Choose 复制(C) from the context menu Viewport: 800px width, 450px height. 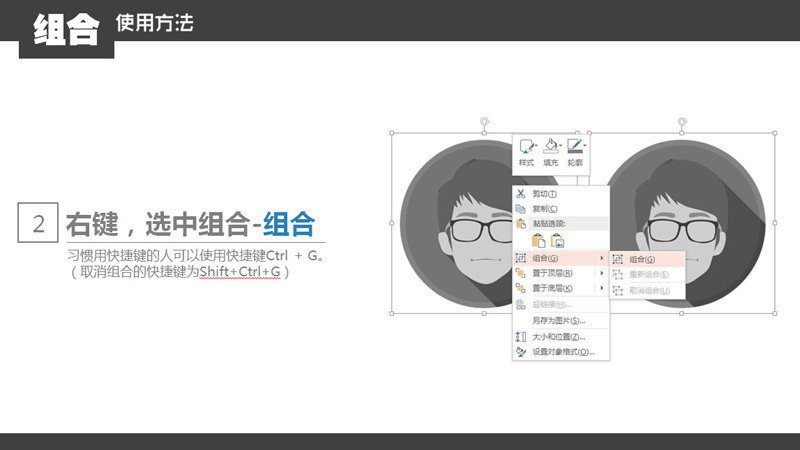pos(545,209)
